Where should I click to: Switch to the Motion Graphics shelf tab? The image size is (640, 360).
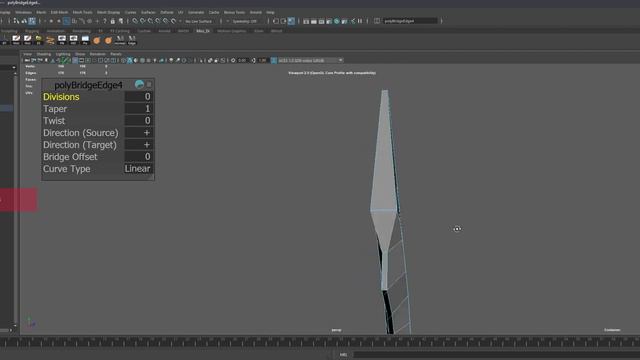pos(231,31)
